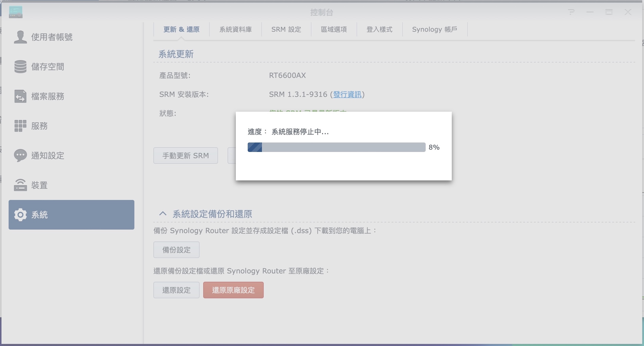Image resolution: width=644 pixels, height=346 pixels.
Task: Select the devices router wifi icon
Action: 20,185
